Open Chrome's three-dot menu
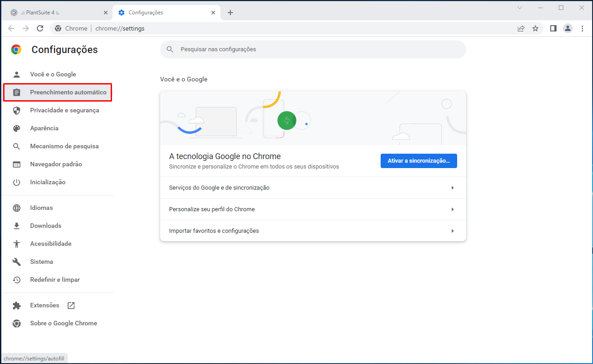Viewport: 593px width, 364px height. 582,28
